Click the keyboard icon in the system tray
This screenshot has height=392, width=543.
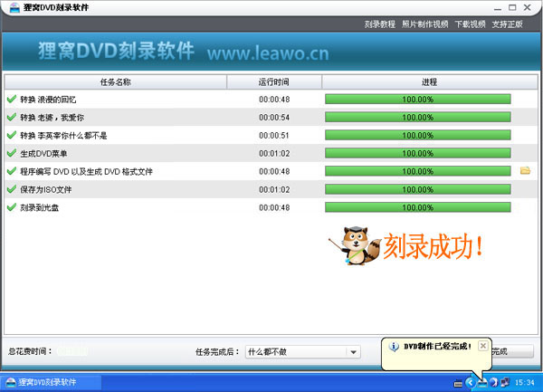pyautogui.click(x=458, y=383)
